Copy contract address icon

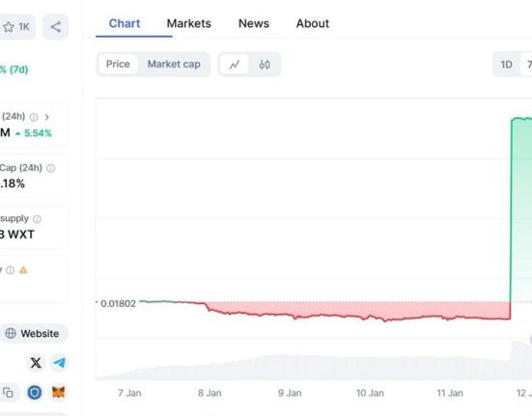tap(8, 393)
